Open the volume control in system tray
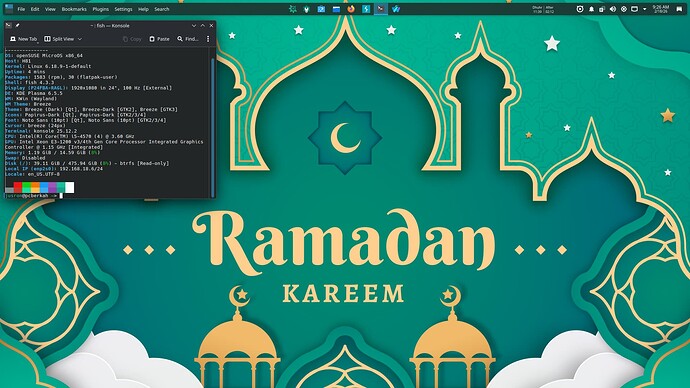690x388 pixels. [613, 9]
